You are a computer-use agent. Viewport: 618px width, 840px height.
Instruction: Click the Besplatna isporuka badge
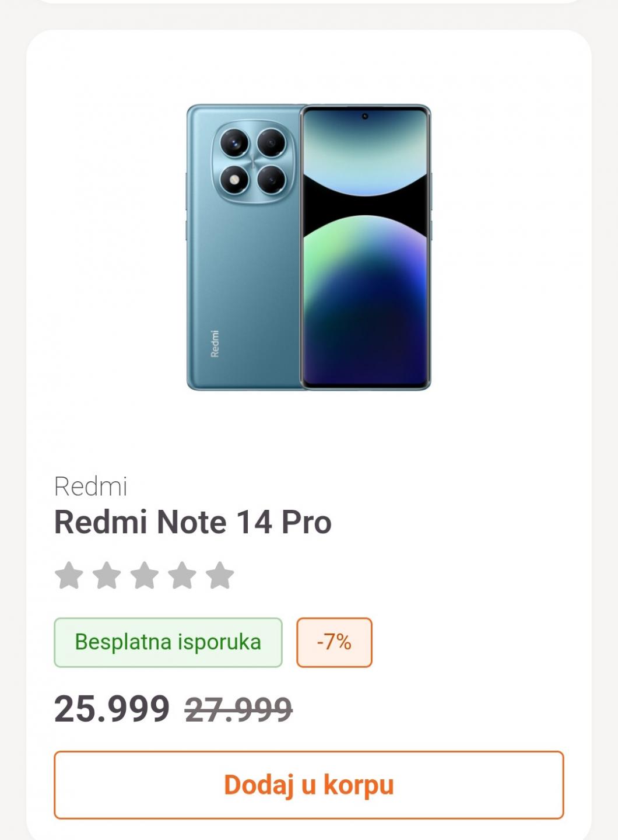pyautogui.click(x=168, y=642)
